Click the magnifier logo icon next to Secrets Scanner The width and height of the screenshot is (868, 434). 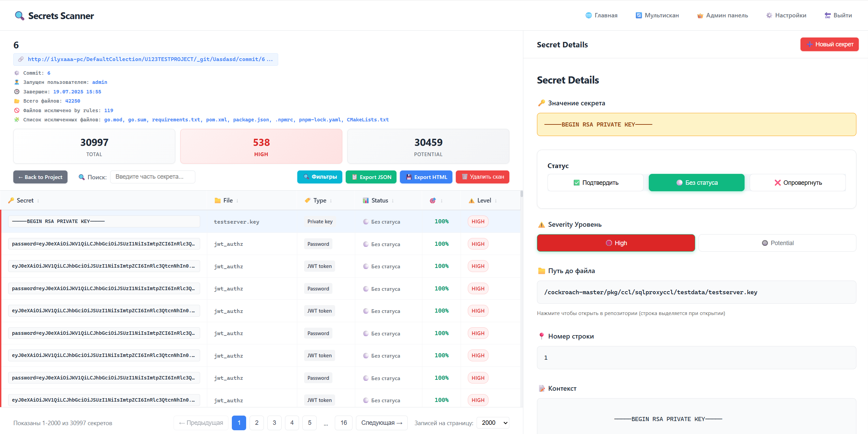point(19,16)
